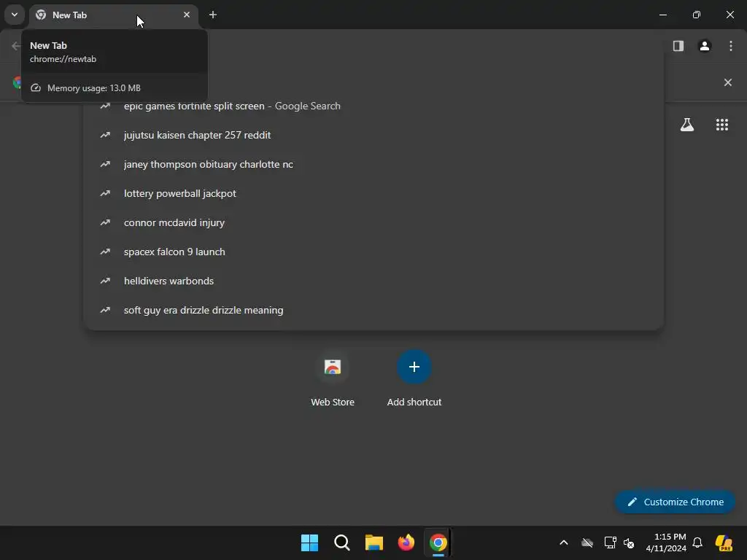The image size is (747, 560).
Task: Select suggestion lottery powerball jackpot
Action: pyautogui.click(x=373, y=193)
